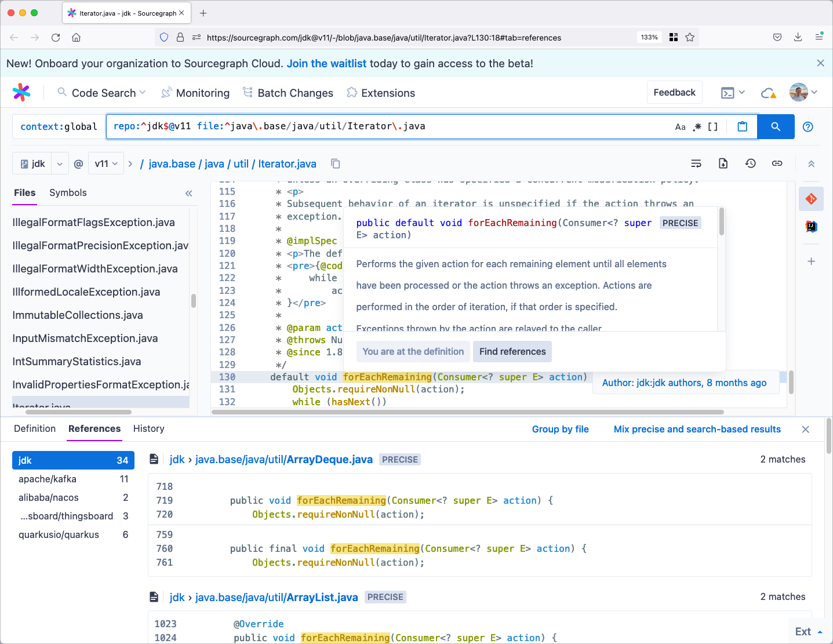Go to browser home page icon
This screenshot has width=833, height=644.
click(x=76, y=37)
